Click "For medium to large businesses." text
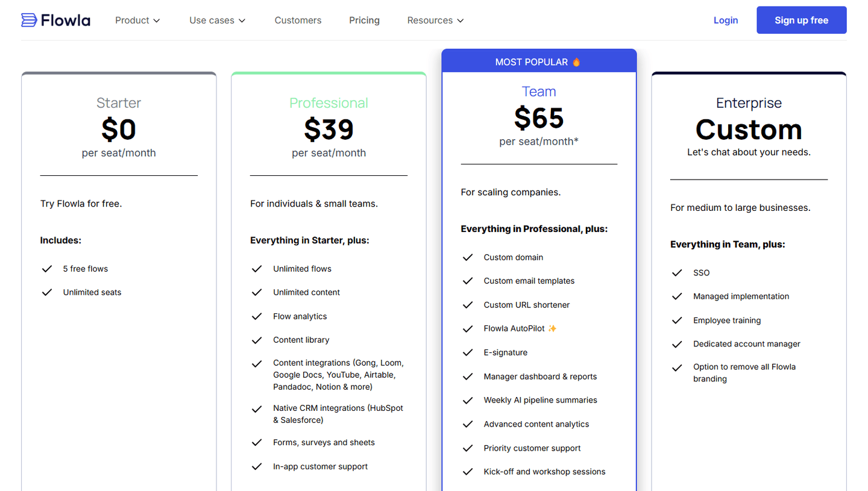This screenshot has width=868, height=491. 740,208
